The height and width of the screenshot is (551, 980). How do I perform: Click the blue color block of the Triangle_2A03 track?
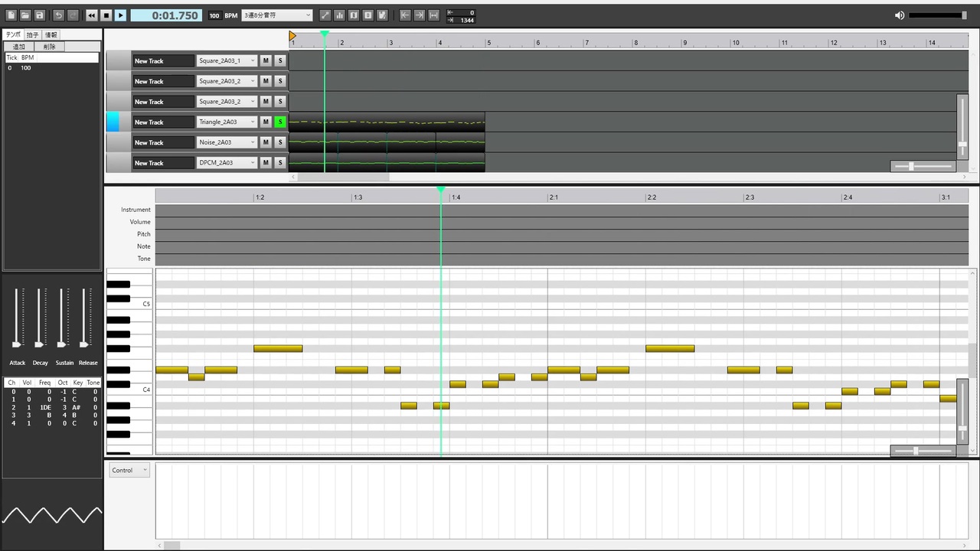(113, 122)
